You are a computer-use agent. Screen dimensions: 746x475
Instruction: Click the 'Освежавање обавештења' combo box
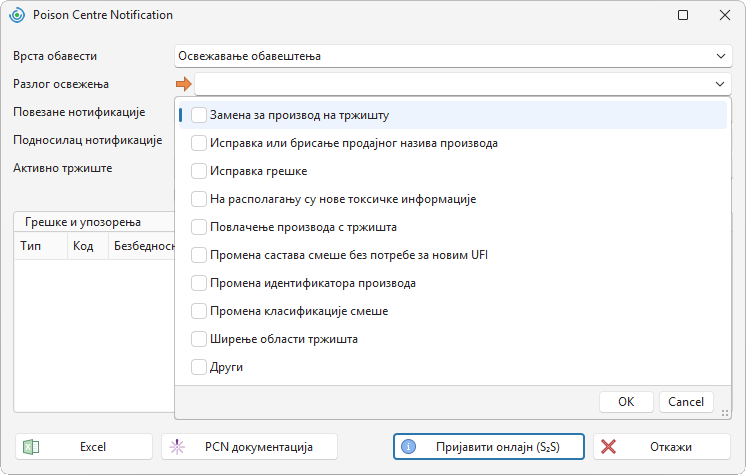(453, 56)
